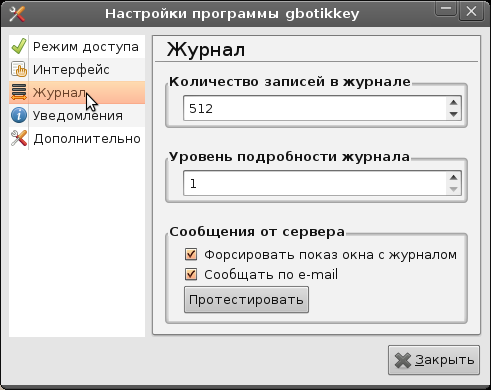Toggle Форсировать показ окна с журналом checkbox
Image resolution: width=491 pixels, height=390 pixels.
191,254
